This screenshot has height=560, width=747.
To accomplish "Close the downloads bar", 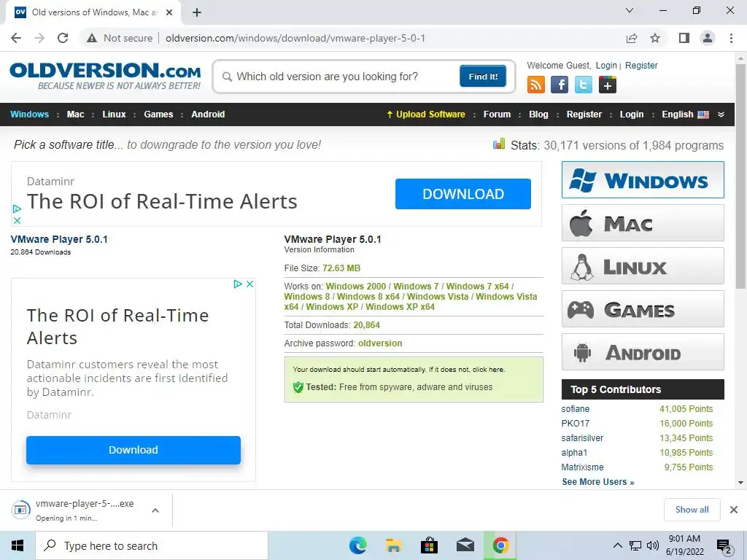I will coord(734,510).
